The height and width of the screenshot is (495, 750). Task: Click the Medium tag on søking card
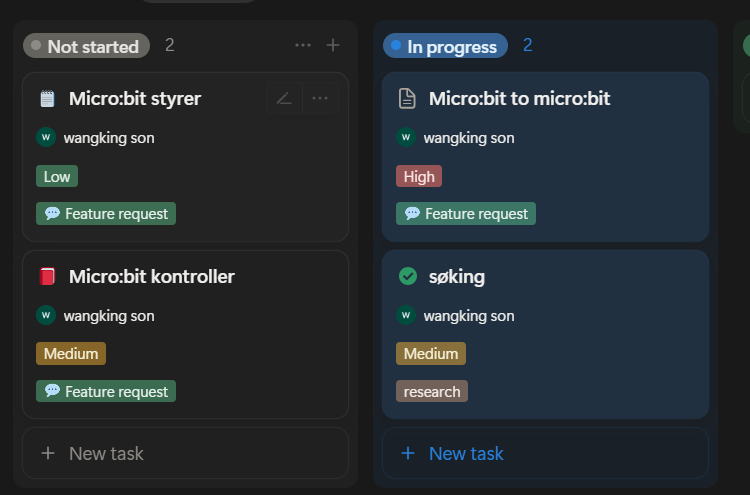pos(431,354)
